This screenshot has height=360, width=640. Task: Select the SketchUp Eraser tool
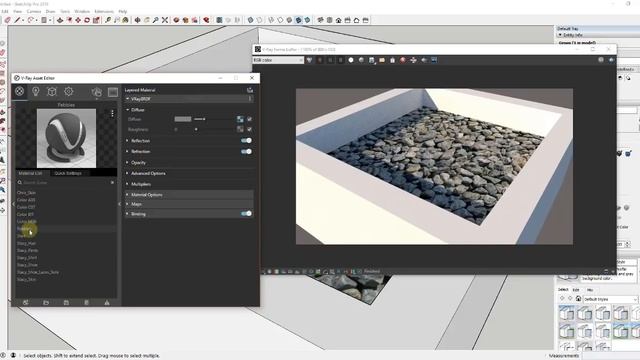pyautogui.click(x=7, y=20)
